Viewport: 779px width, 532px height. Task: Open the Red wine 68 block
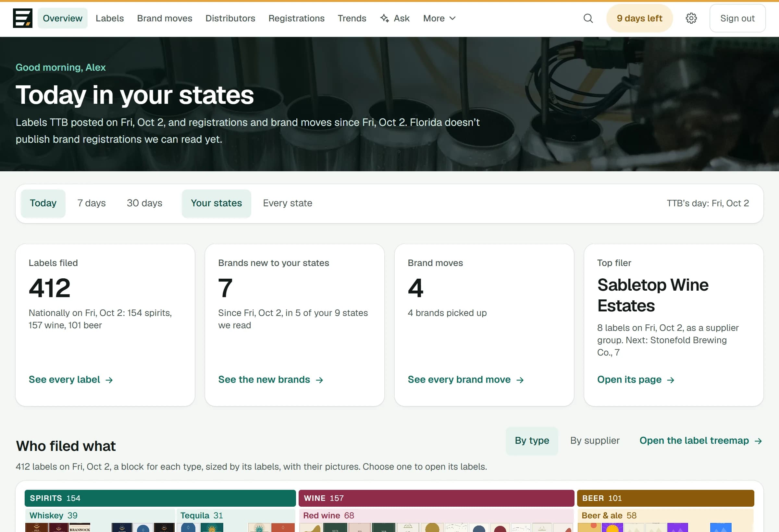pyautogui.click(x=436, y=520)
